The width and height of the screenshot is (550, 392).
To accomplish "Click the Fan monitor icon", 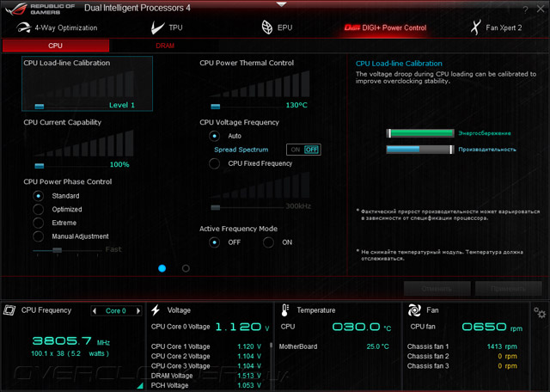I will [x=414, y=310].
